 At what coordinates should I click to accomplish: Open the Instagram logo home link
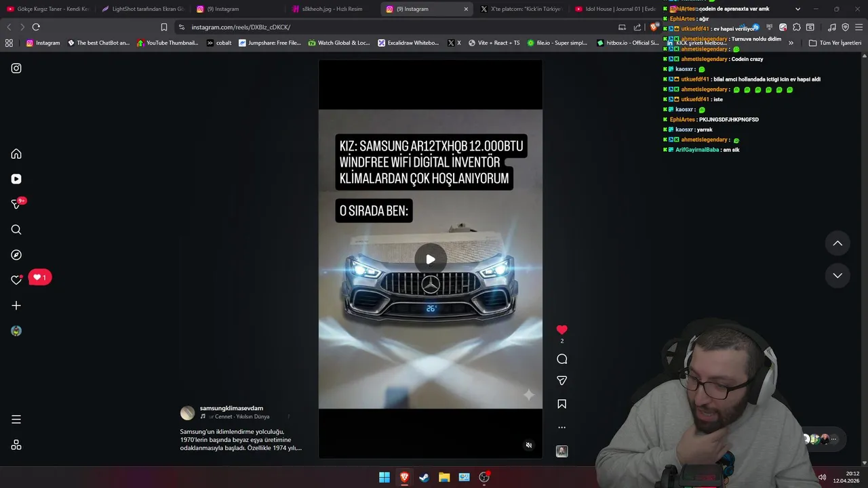tap(16, 68)
